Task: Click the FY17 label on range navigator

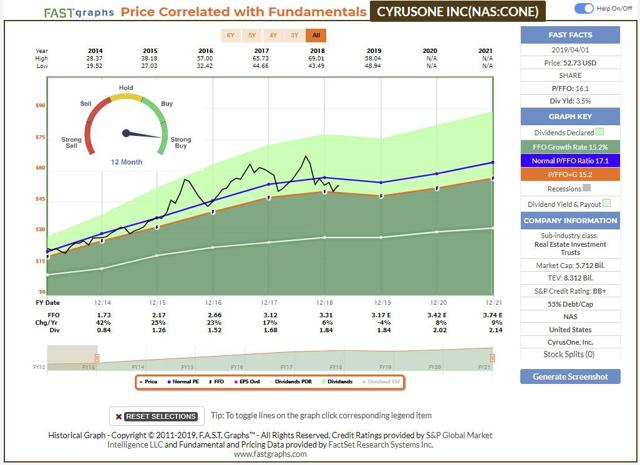Action: pos(286,367)
